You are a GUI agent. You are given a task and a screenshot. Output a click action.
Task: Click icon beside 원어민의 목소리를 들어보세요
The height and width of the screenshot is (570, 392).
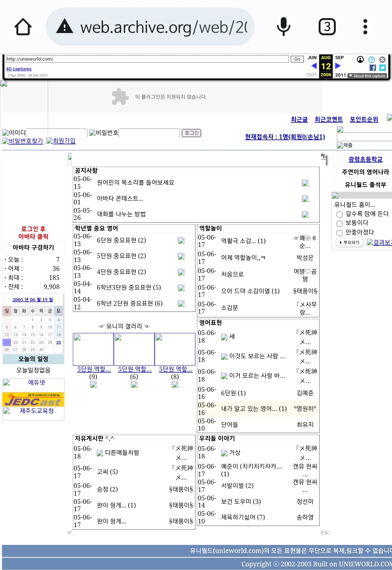click(305, 183)
